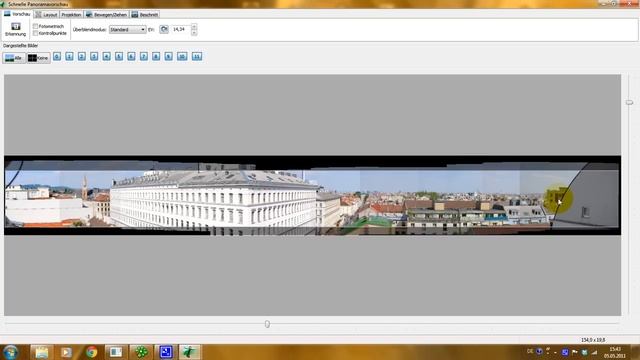Screen dimensions: 640x360
Task: Toggle image 2 visibility
Action: (82, 56)
